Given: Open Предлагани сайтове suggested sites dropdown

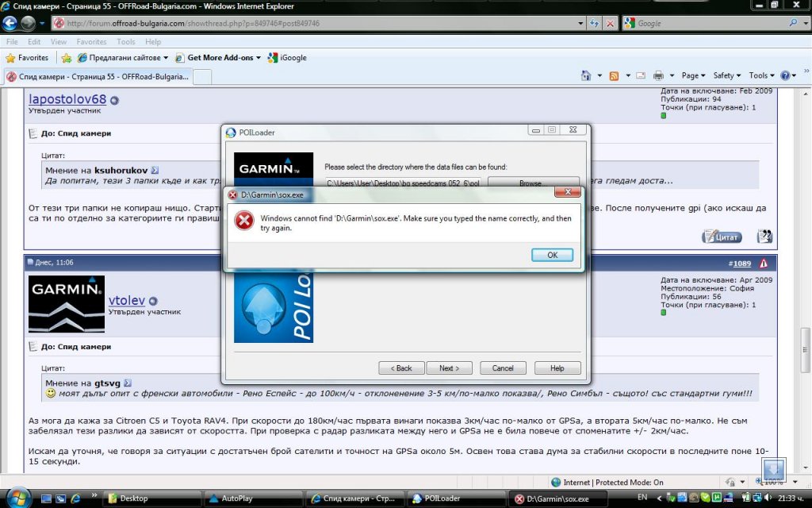Looking at the screenshot, I should coord(123,57).
